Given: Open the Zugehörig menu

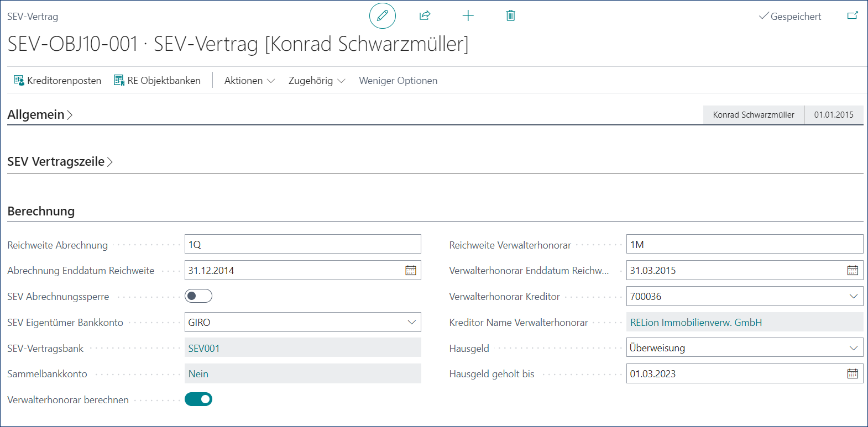Looking at the screenshot, I should click(316, 81).
